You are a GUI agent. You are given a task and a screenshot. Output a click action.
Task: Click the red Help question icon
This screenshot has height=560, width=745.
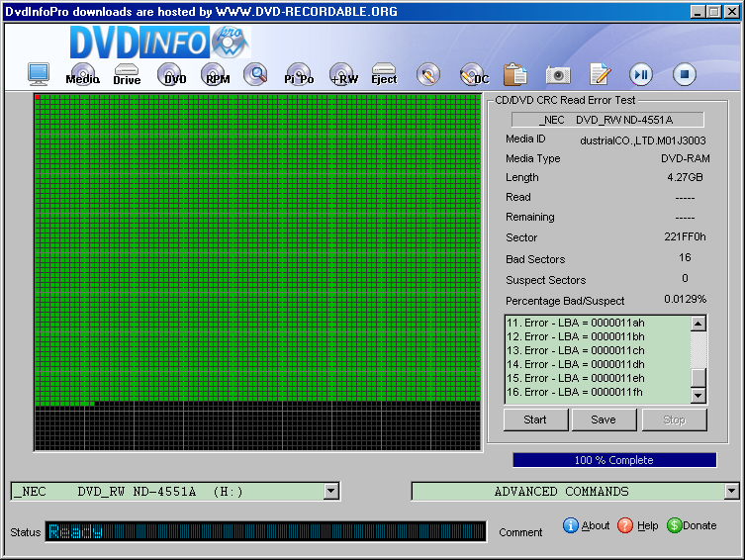pos(625,525)
